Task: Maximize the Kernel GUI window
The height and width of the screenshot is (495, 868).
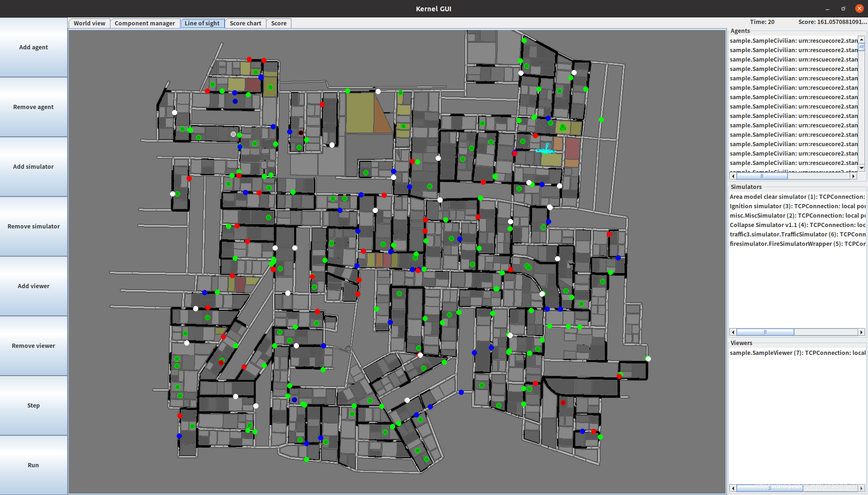Action: pos(844,9)
